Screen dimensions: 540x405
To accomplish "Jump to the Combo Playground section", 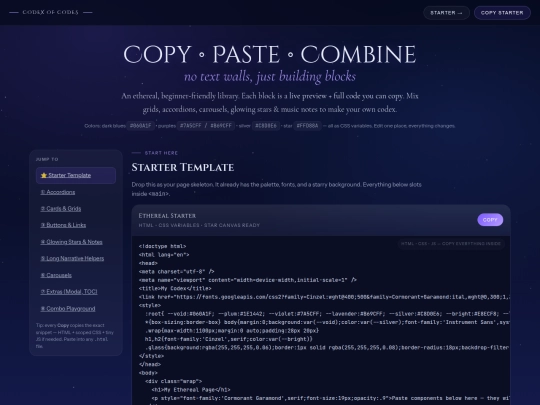I will coord(68,309).
